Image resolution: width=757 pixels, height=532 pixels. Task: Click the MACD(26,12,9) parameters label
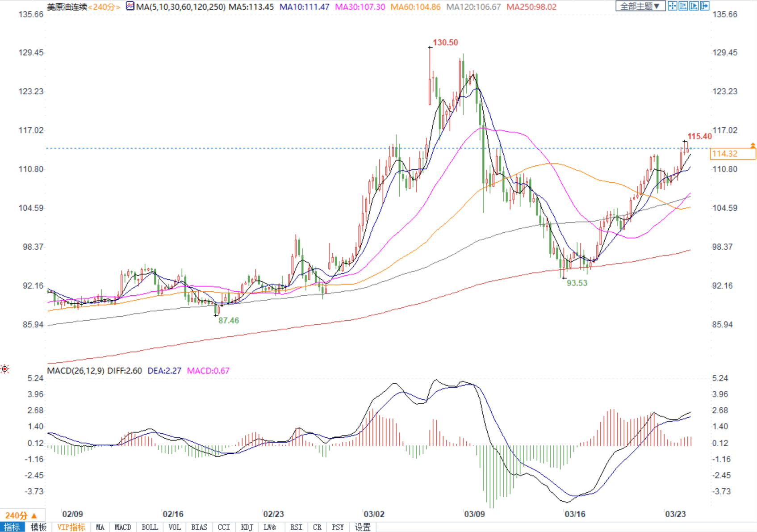[76, 371]
